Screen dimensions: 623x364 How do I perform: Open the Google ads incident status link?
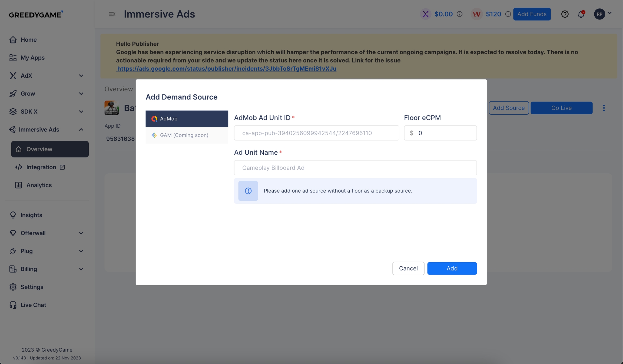pos(226,69)
